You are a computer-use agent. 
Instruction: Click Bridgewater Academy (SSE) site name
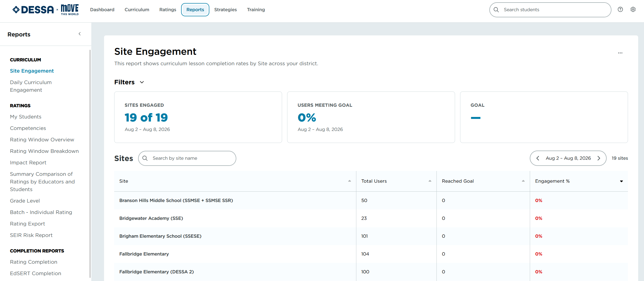click(x=151, y=218)
